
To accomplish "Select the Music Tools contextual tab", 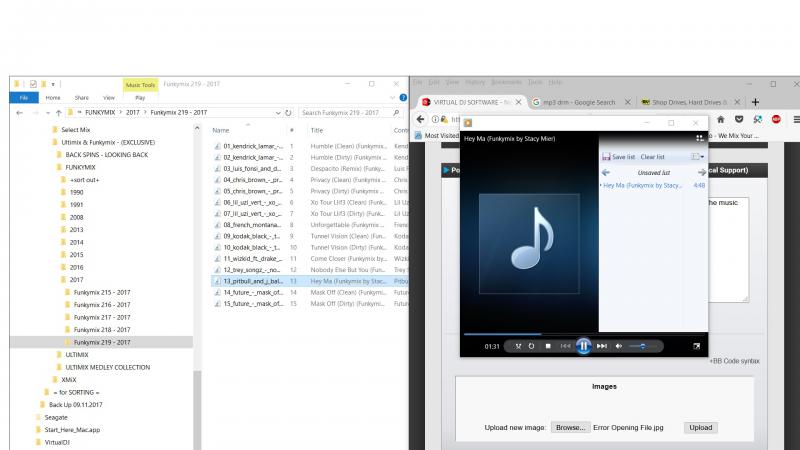I will [140, 85].
